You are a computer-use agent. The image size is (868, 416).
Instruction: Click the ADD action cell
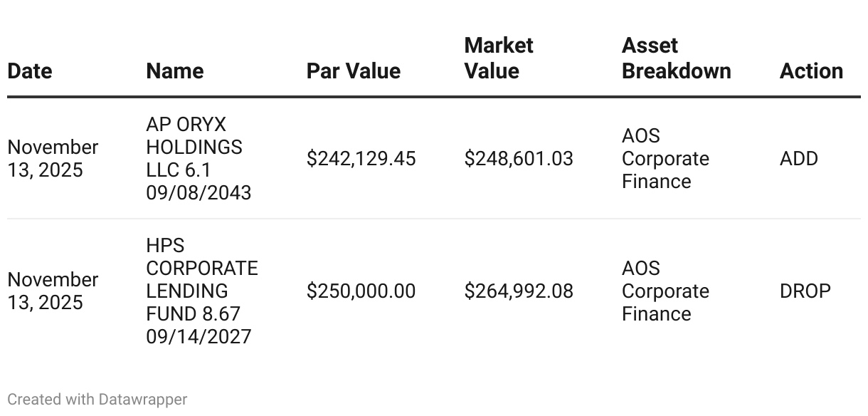(x=799, y=159)
